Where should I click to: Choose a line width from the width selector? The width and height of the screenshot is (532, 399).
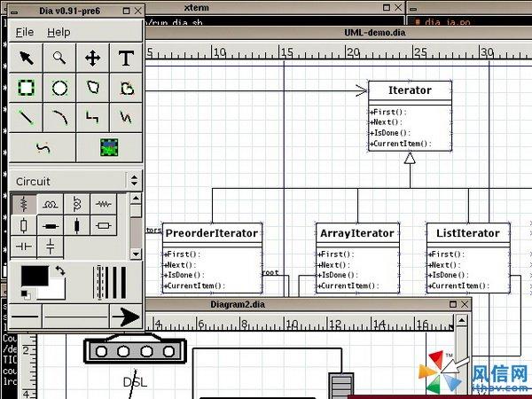tap(110, 282)
